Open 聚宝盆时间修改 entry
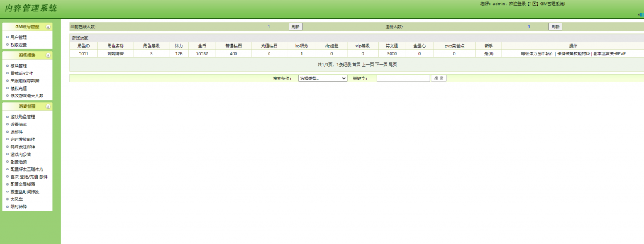The width and height of the screenshot is (644, 244). point(25,192)
